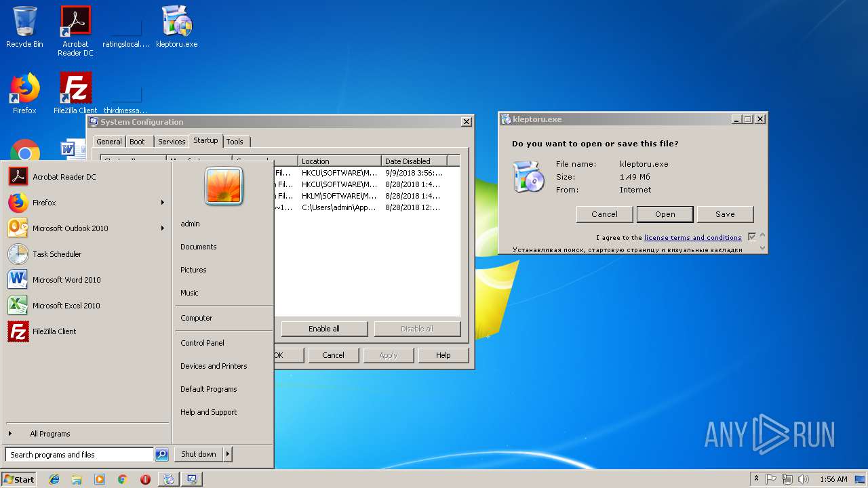Click Help button in System Configuration
The height and width of the screenshot is (488, 868).
pos(443,355)
